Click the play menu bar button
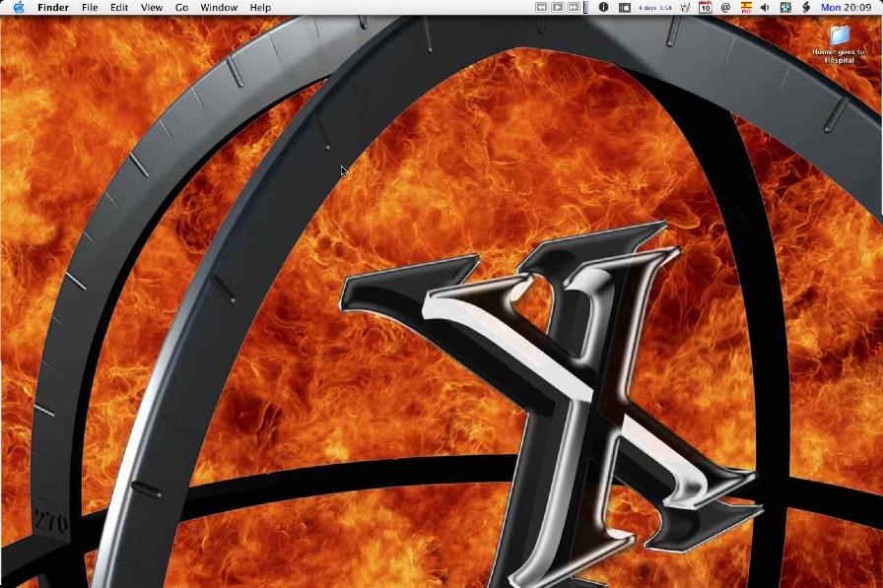 tap(557, 7)
